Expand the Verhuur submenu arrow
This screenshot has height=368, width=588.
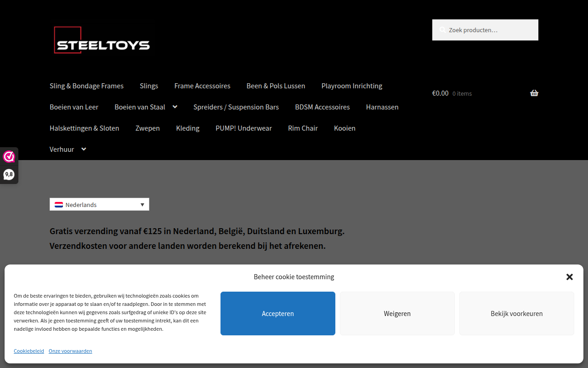[x=84, y=149]
